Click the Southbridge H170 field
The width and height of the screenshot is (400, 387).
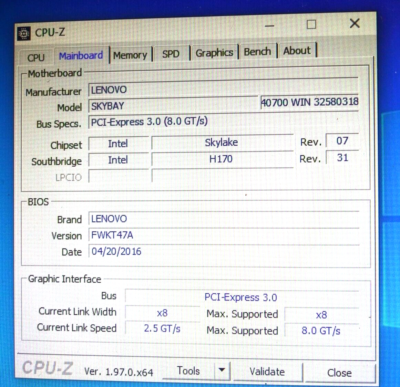tap(222, 159)
